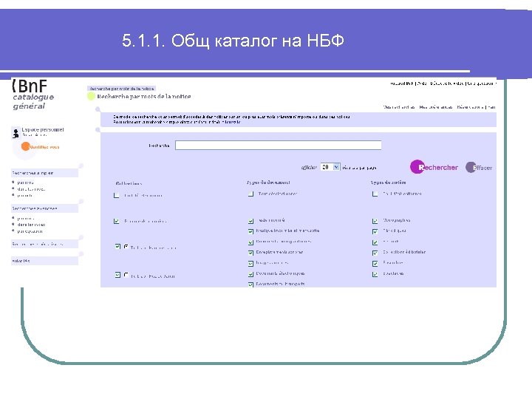The image size is (532, 399).
Task: Toggle the select-all checkbox under Types de document
Action: [x=250, y=194]
